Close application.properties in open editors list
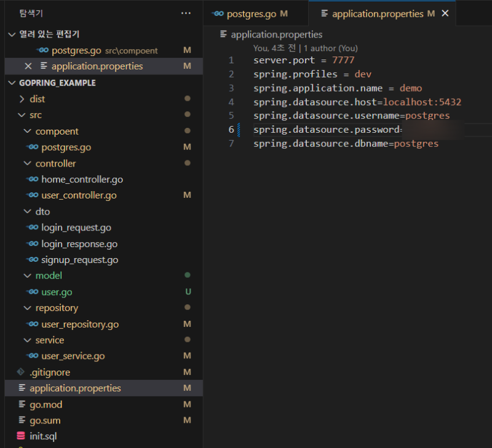The height and width of the screenshot is (448, 492). 28,66
